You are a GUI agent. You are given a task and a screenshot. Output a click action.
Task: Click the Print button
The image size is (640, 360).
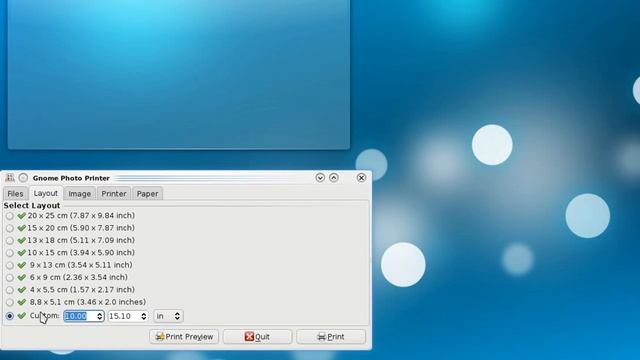pos(331,337)
